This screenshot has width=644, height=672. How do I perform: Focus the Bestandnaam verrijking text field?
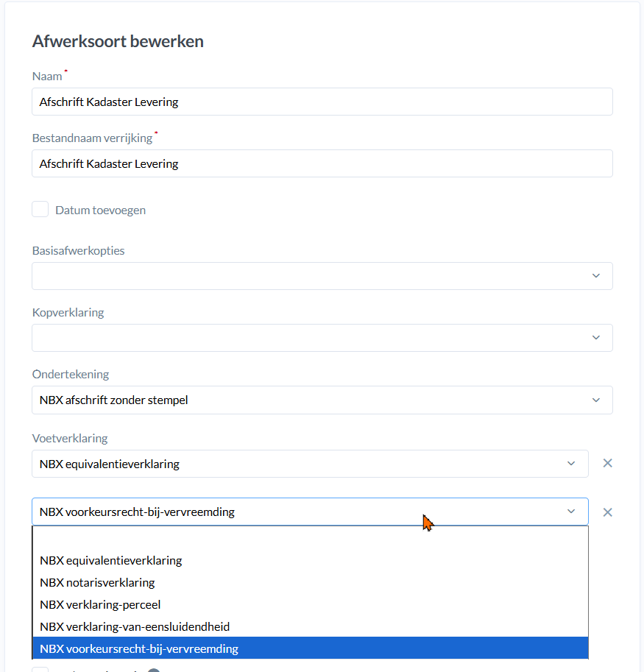coord(322,163)
